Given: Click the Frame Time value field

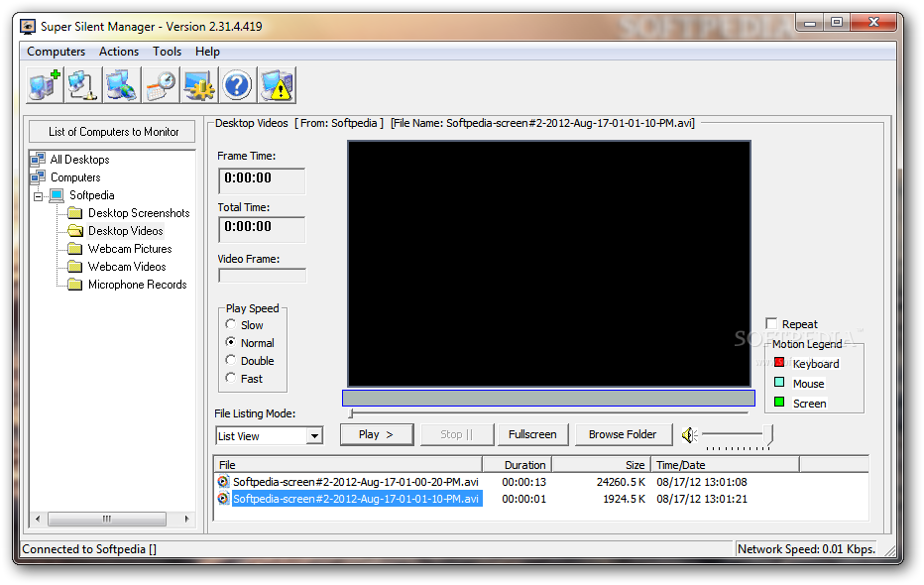Looking at the screenshot, I should coord(262,180).
